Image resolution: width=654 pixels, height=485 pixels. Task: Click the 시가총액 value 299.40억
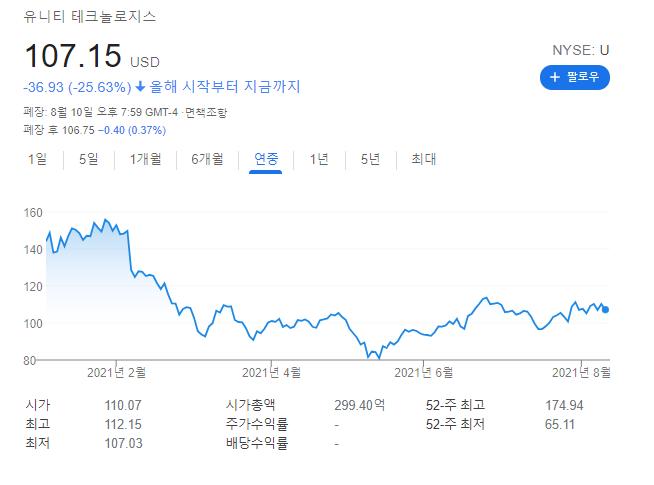tap(360, 405)
